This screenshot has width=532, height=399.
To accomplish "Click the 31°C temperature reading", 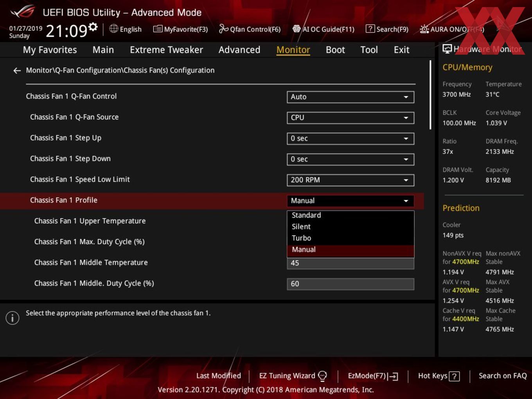I will 492,94.
